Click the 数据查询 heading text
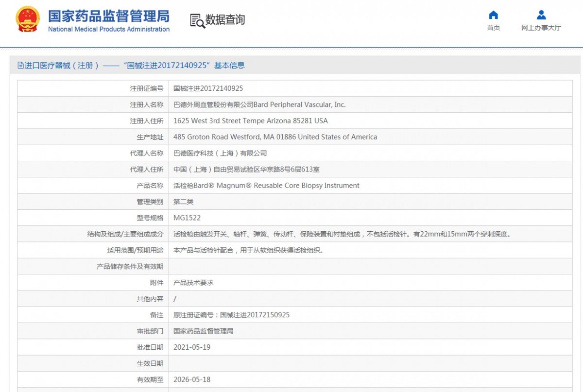 coord(225,20)
